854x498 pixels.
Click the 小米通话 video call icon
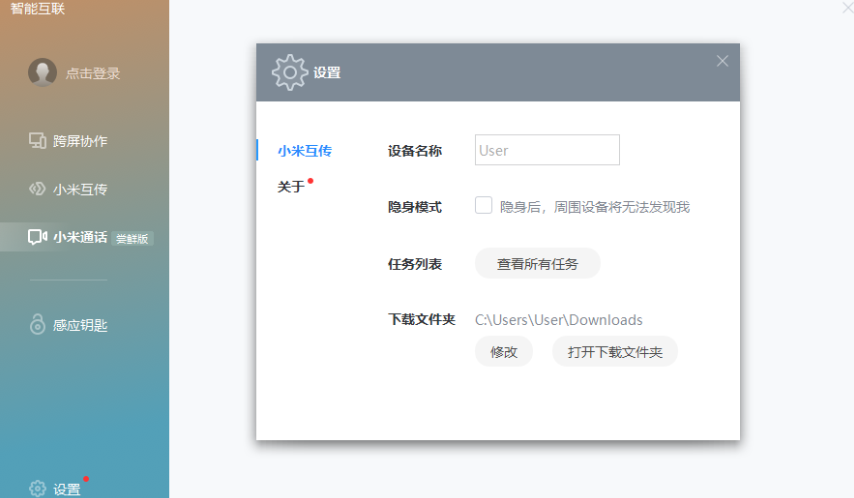pyautogui.click(x=38, y=237)
